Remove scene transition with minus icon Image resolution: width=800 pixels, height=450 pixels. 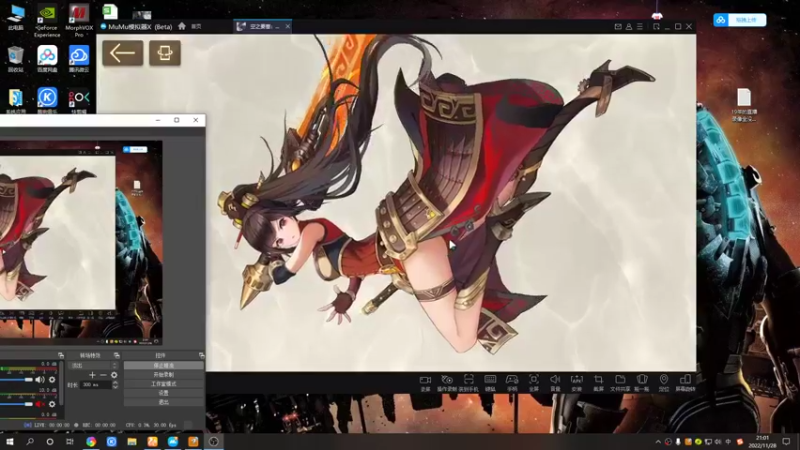(x=103, y=375)
